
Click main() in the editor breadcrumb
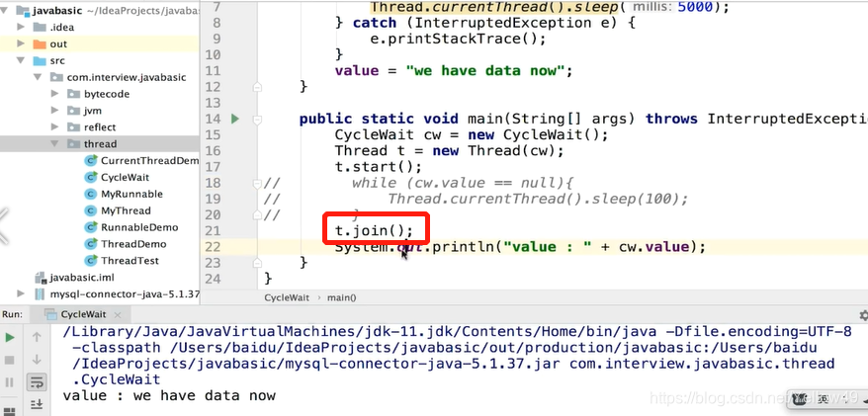[342, 297]
